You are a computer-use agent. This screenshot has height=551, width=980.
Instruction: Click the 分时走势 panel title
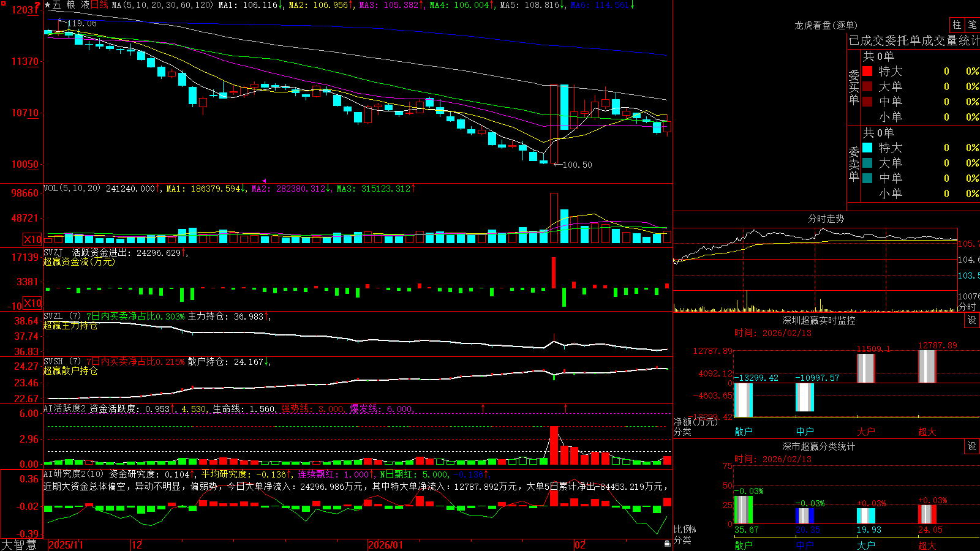tap(826, 219)
